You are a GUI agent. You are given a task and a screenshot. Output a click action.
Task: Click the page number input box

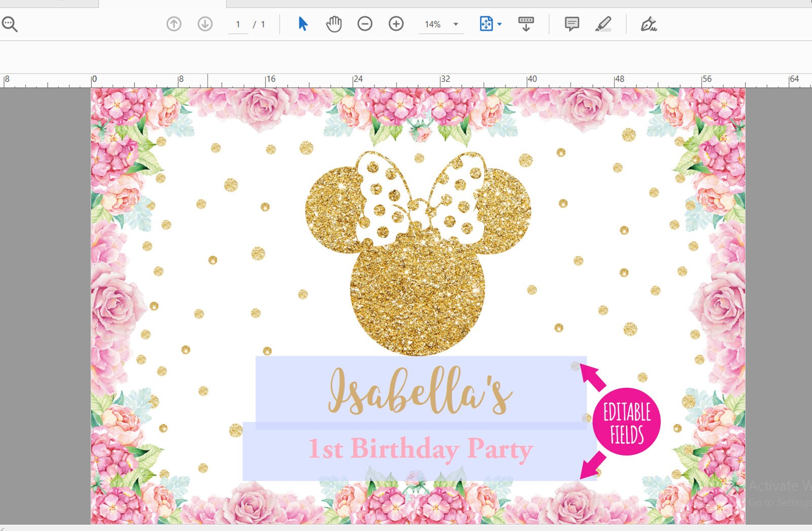click(239, 23)
